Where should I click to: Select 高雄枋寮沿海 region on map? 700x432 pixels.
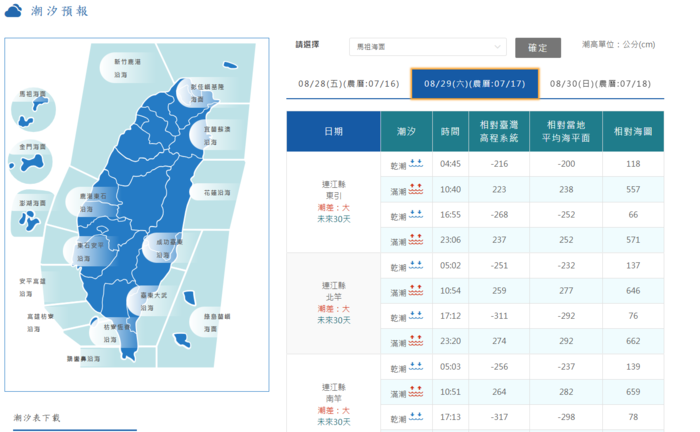40,322
